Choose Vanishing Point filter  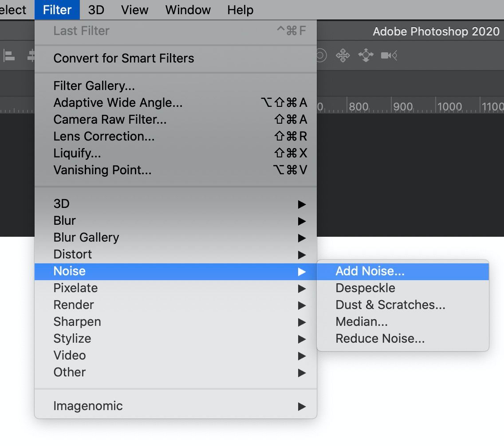point(176,170)
